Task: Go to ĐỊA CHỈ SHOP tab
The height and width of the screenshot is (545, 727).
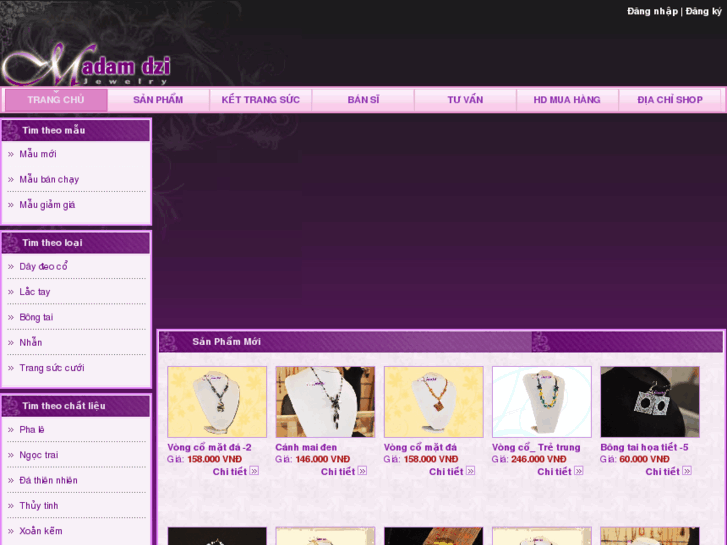Action: 670,100
